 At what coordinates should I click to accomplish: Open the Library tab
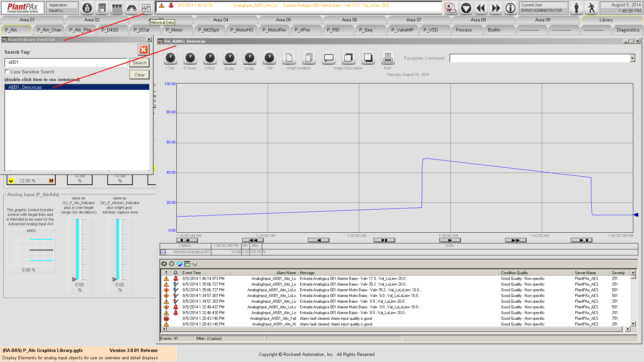606,20
